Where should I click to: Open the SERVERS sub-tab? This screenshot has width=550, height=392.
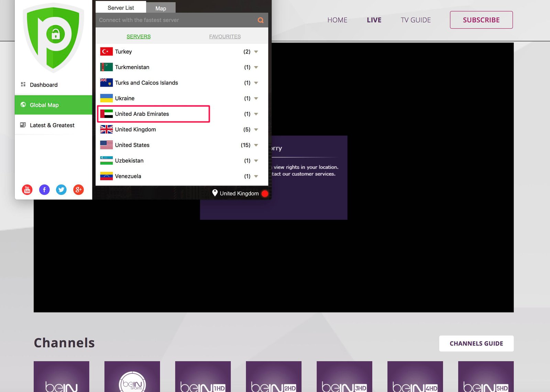point(139,36)
